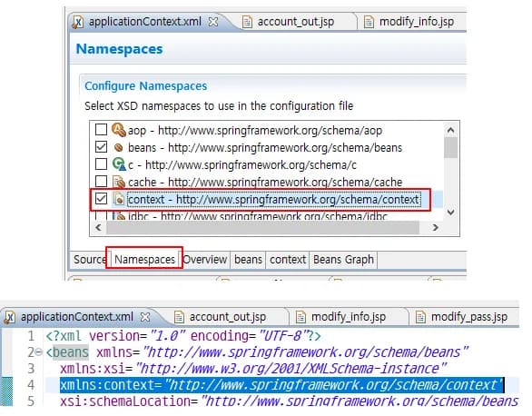Toggle the cache namespace checkbox
Image resolution: width=532 pixels, height=416 pixels.
click(101, 181)
